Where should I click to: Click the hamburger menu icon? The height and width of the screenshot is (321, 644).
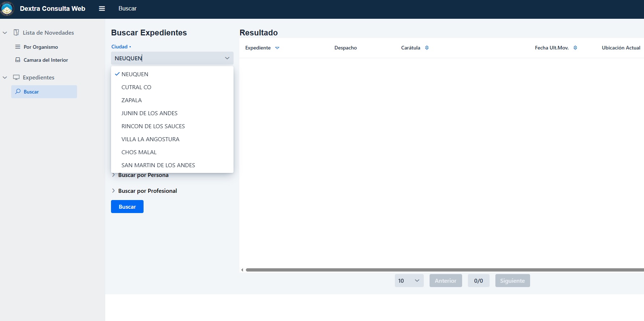(102, 9)
